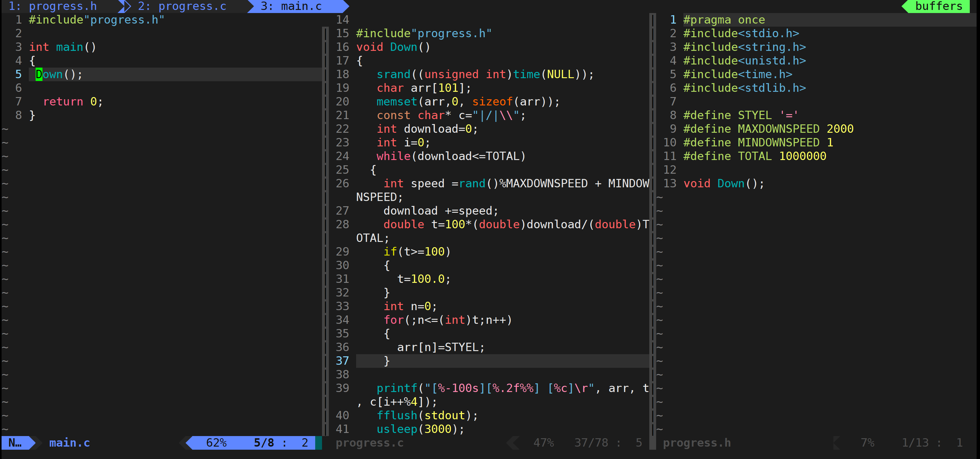Click line number 37 in progress.c
Image resolution: width=980 pixels, height=459 pixels.
coord(342,360)
